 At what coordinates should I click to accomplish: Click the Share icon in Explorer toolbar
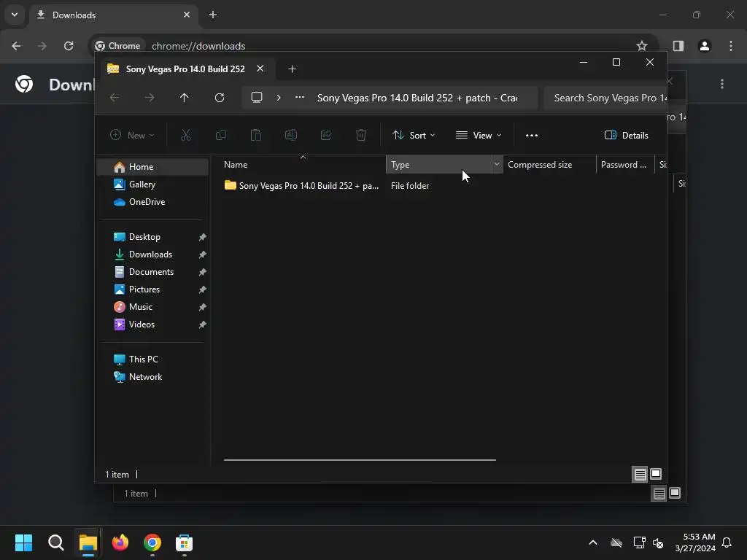coord(326,135)
